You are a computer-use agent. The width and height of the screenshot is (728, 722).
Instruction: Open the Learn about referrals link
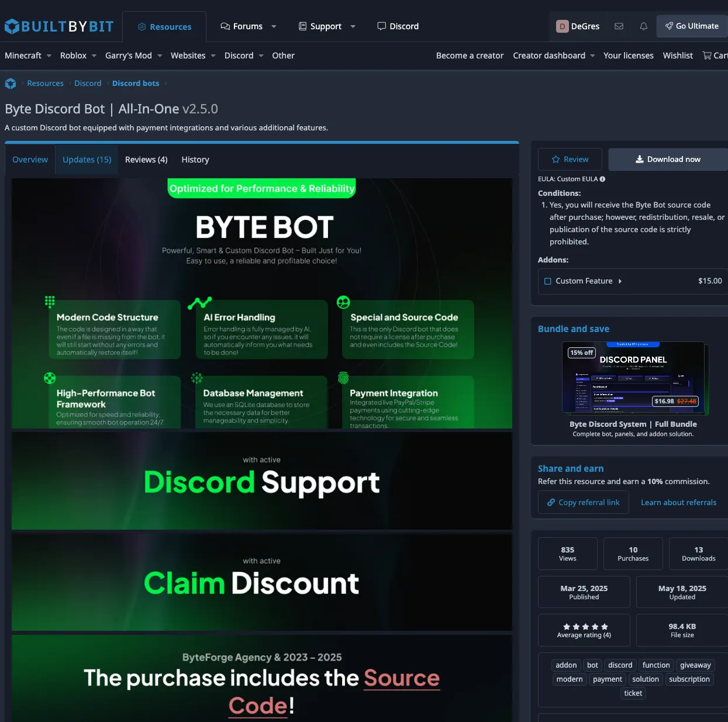(x=678, y=502)
